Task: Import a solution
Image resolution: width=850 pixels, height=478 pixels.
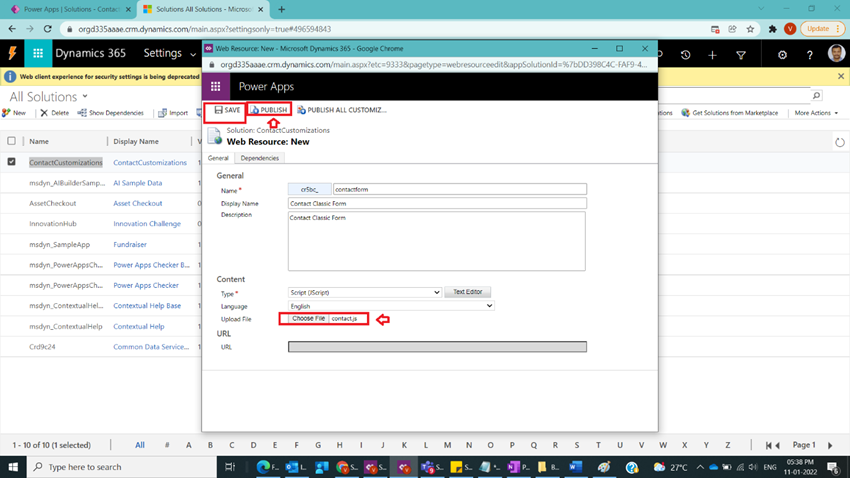Action: pyautogui.click(x=173, y=113)
